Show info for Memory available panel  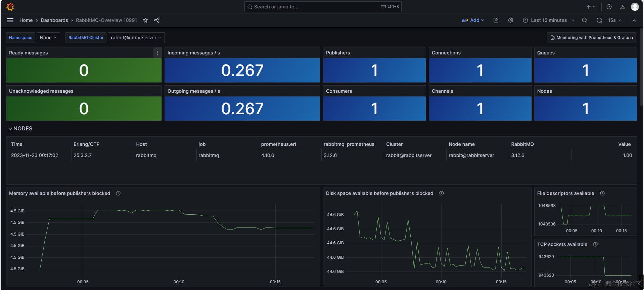pos(118,193)
